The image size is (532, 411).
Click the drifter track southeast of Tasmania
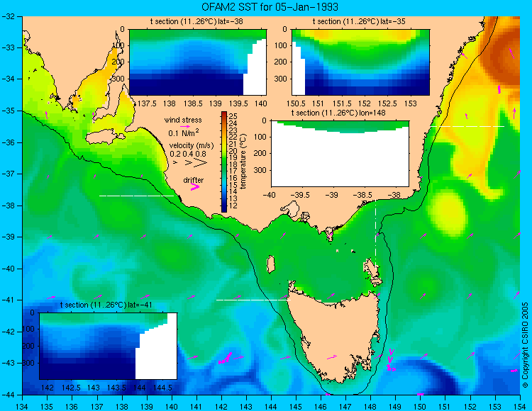(391, 361)
